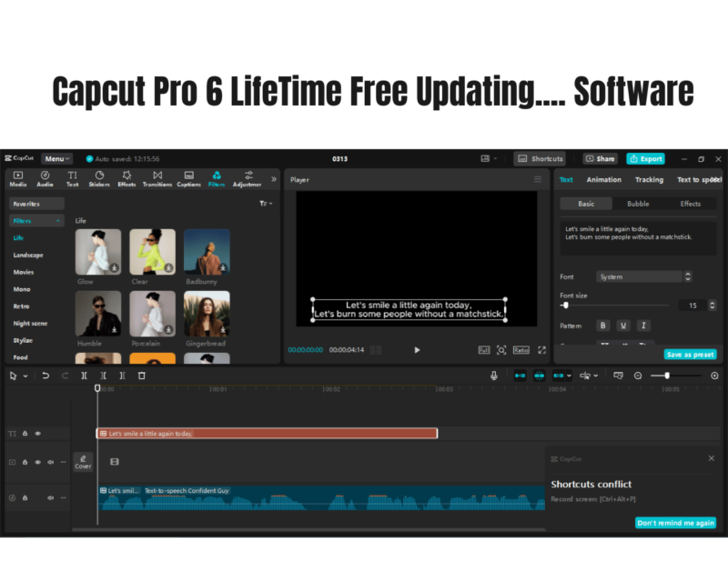The image size is (728, 582).
Task: Click the timeline zoom-in plus icon
Action: point(714,376)
